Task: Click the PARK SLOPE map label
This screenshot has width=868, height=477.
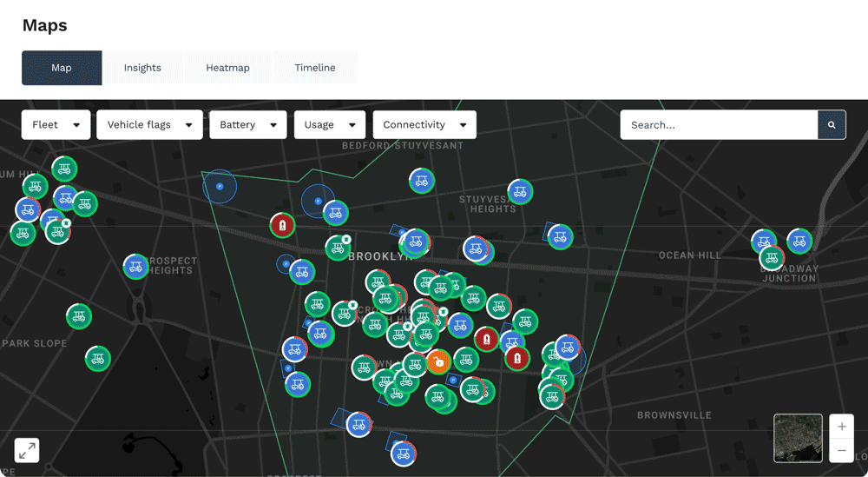Action: pyautogui.click(x=35, y=343)
